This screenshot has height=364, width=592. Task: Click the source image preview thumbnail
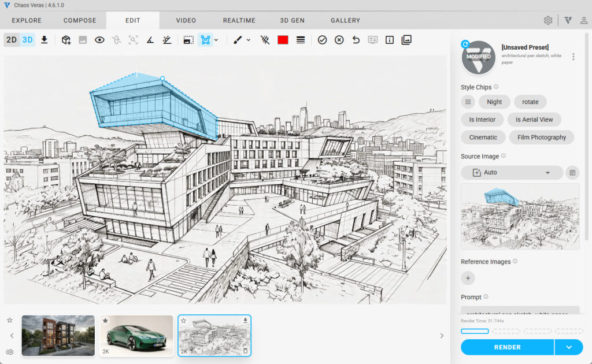coord(520,217)
